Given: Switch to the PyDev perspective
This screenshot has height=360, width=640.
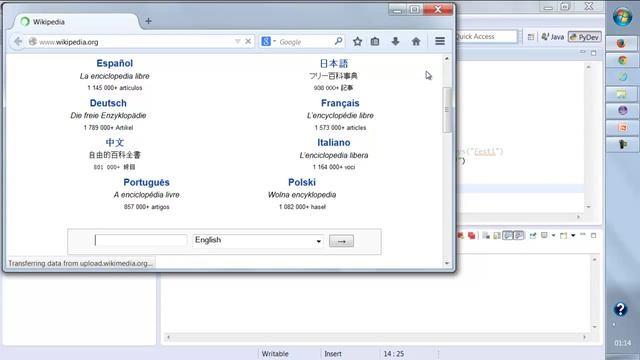Looking at the screenshot, I should 585,37.
